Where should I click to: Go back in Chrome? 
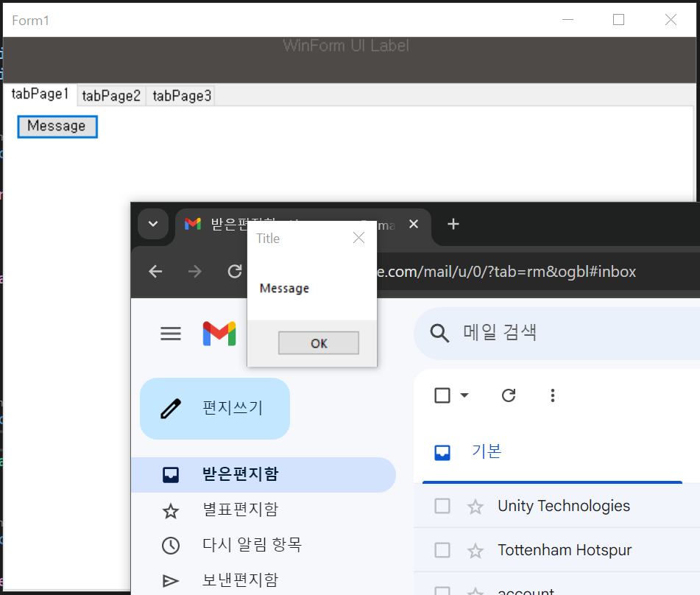pyautogui.click(x=155, y=271)
